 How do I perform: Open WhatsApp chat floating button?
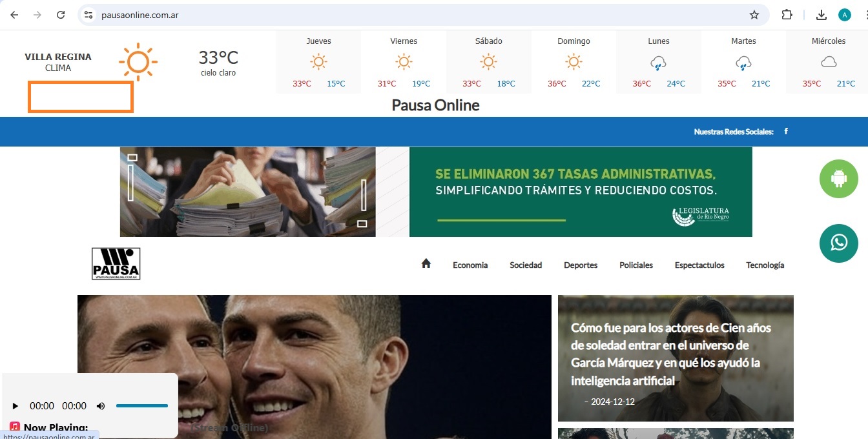(x=838, y=243)
